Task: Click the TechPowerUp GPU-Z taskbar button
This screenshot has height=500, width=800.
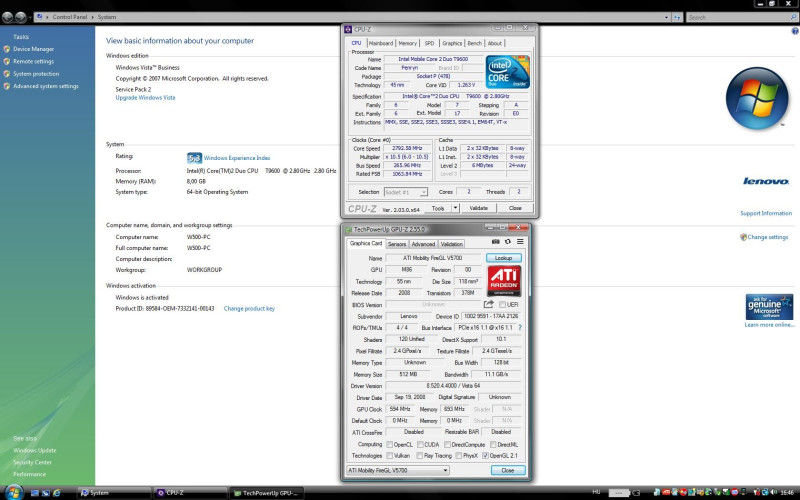Action: point(267,493)
